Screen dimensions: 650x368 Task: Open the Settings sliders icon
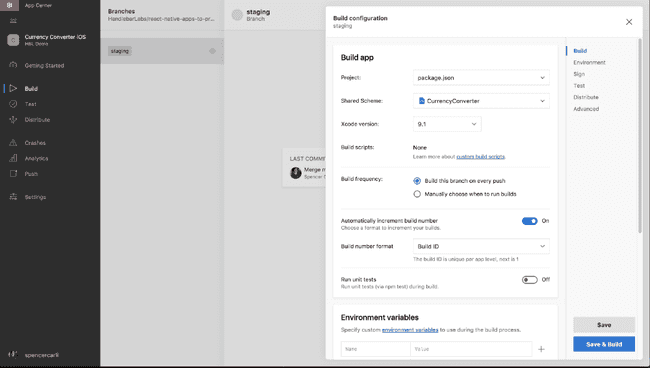tap(13, 197)
